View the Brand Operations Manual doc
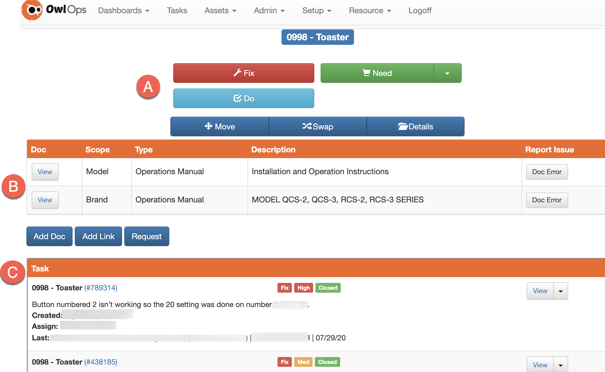 45,200
